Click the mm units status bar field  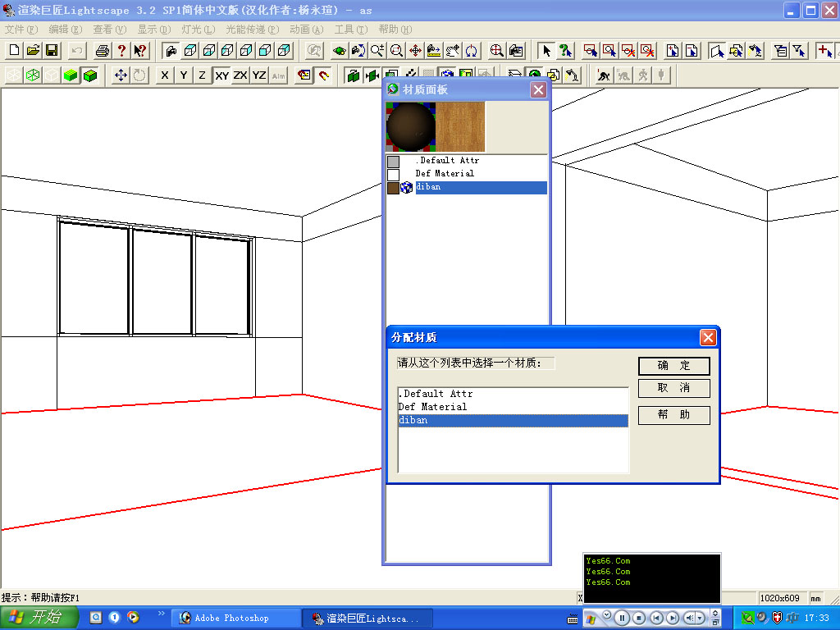816,598
